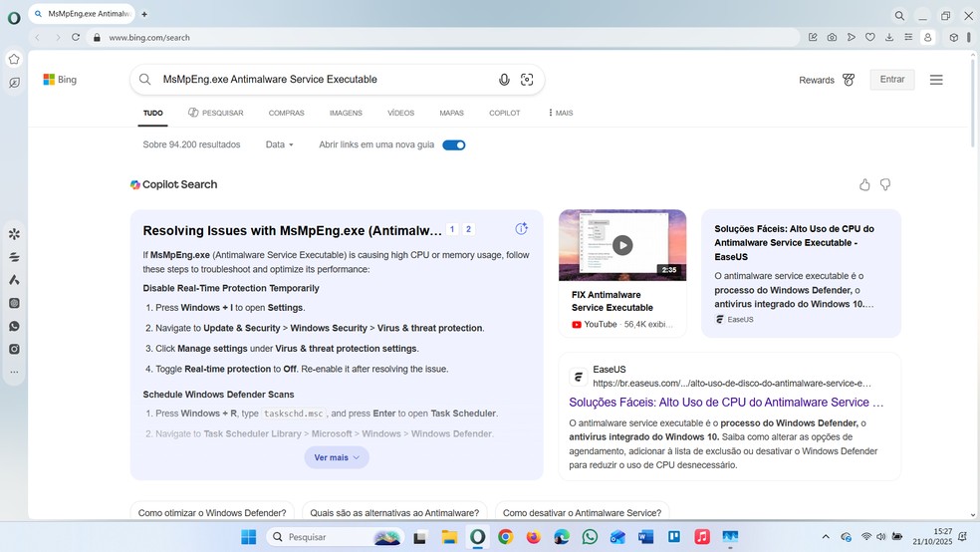980x552 pixels.
Task: Open the Opera menu logo button
Action: [14, 18]
